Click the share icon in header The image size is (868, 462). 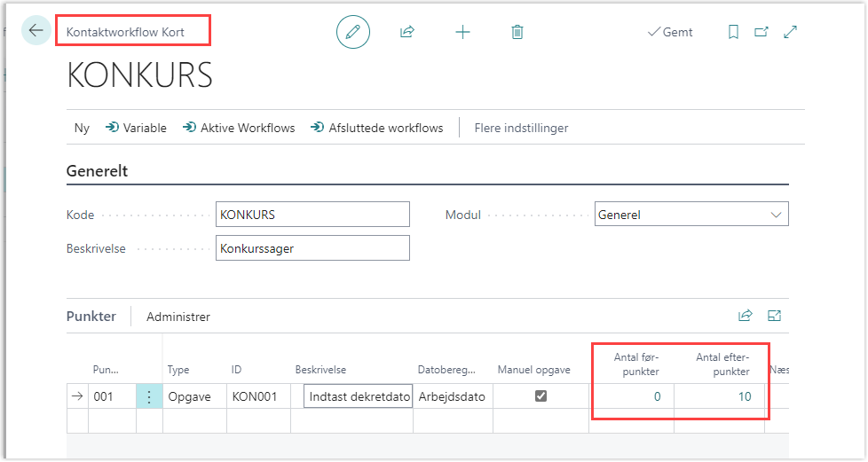pyautogui.click(x=407, y=32)
